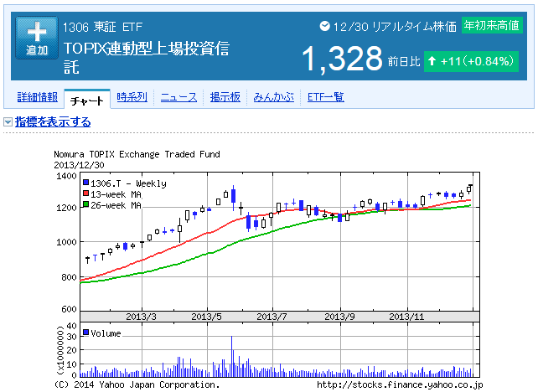Open the 時系列 tab
Image resolution: width=538 pixels, height=392 pixels.
pos(132,97)
